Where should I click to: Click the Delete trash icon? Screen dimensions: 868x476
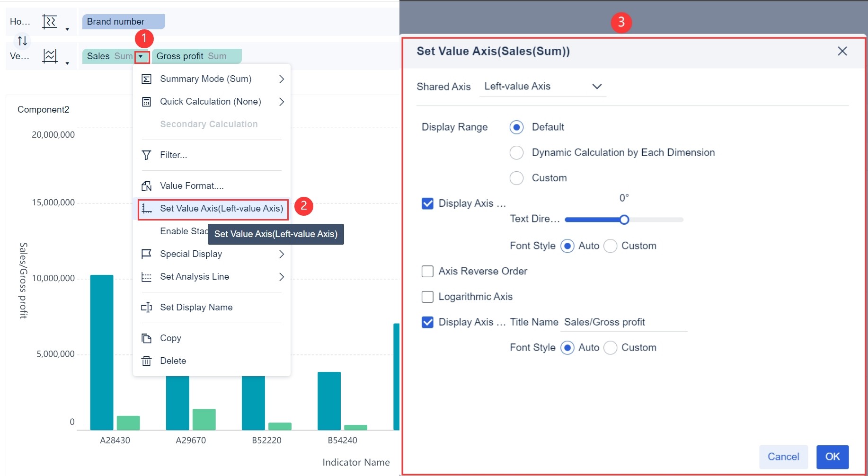point(147,361)
